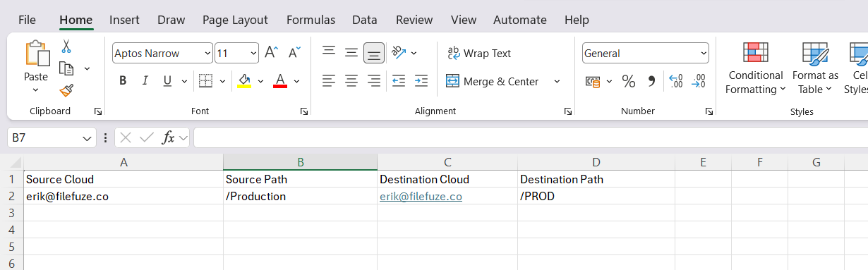Increase font size with larger A
Image resolution: width=868 pixels, height=270 pixels.
tap(271, 53)
